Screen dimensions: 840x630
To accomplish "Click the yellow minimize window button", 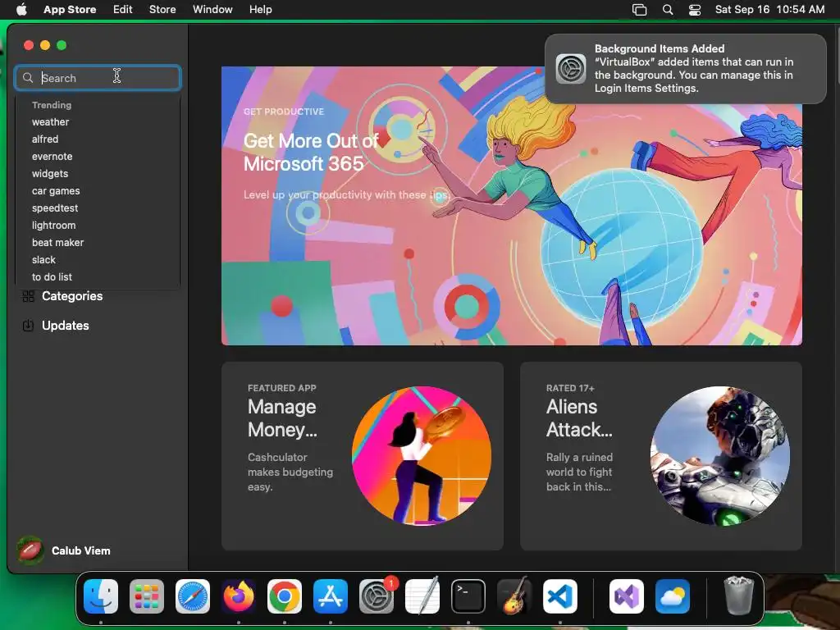I will point(45,46).
